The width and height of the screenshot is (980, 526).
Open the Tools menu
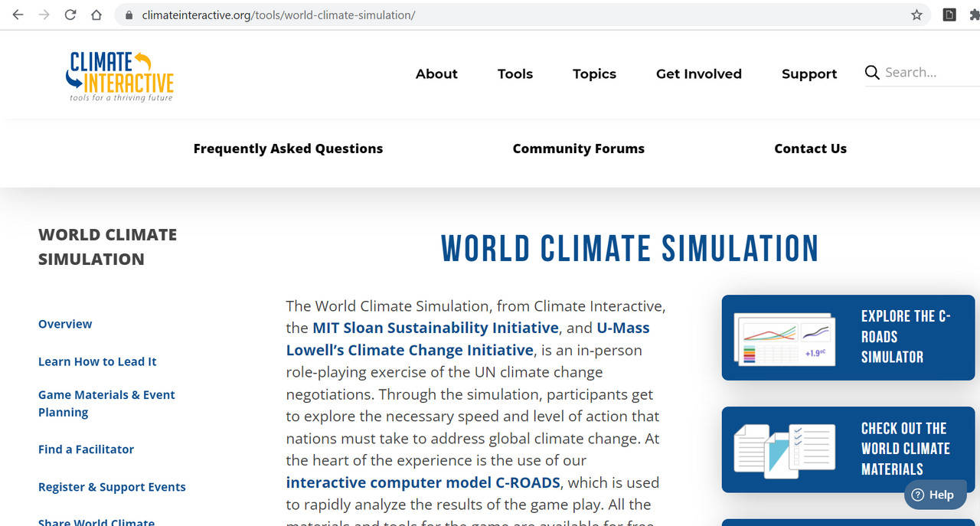[514, 74]
